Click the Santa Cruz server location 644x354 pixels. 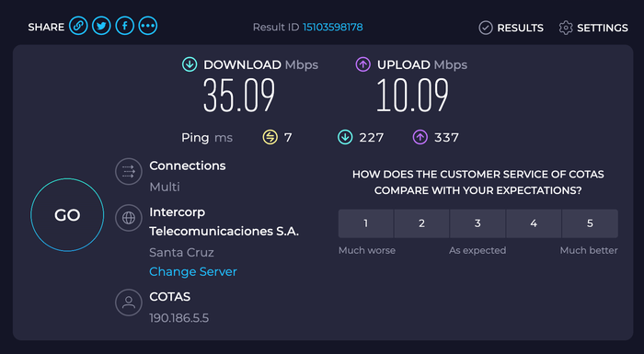pyautogui.click(x=181, y=252)
